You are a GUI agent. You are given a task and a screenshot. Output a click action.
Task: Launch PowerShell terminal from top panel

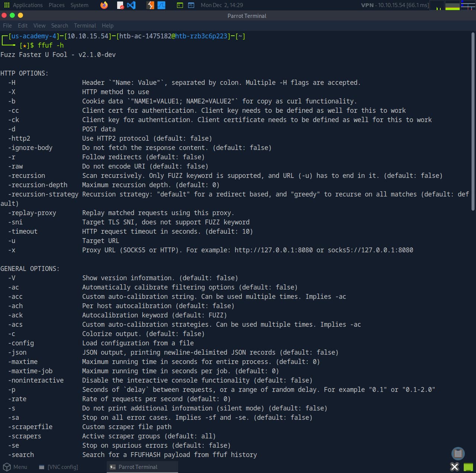(191, 5)
